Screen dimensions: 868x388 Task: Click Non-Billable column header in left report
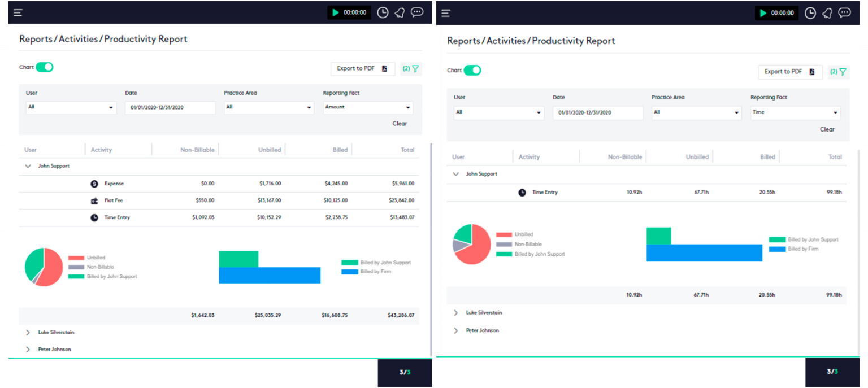tap(197, 150)
